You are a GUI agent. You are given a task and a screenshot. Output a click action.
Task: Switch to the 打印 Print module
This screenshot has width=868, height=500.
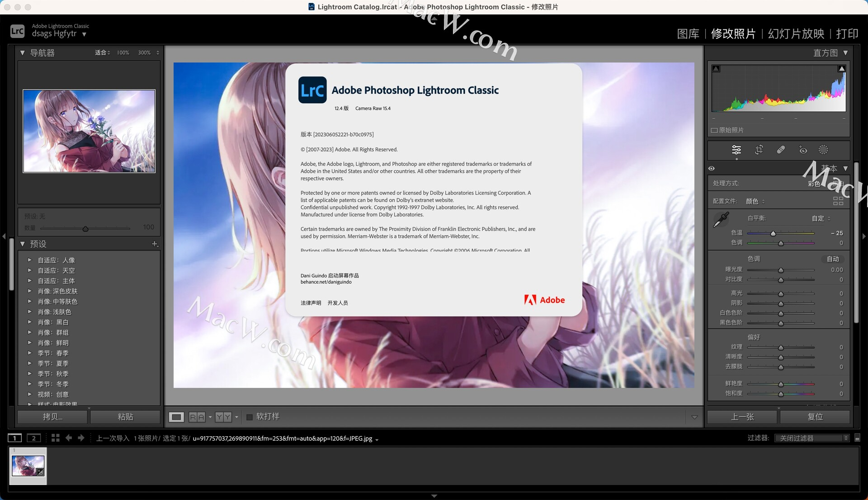coord(847,34)
